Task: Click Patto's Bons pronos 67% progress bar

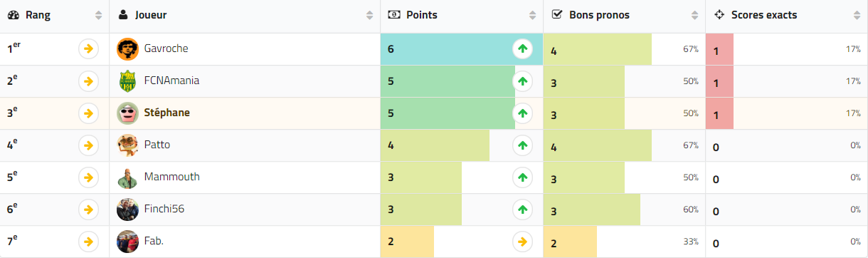Action: click(598, 145)
